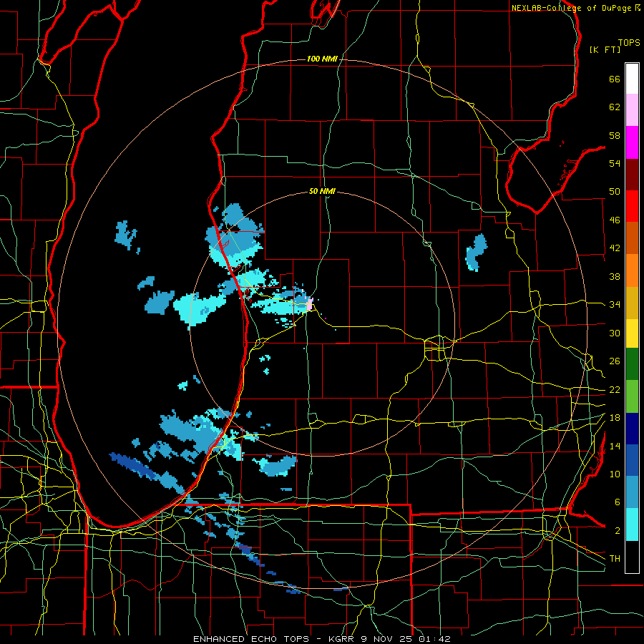This screenshot has height=644, width=644.
Task: Click the '14' legend value
Action: coord(615,446)
